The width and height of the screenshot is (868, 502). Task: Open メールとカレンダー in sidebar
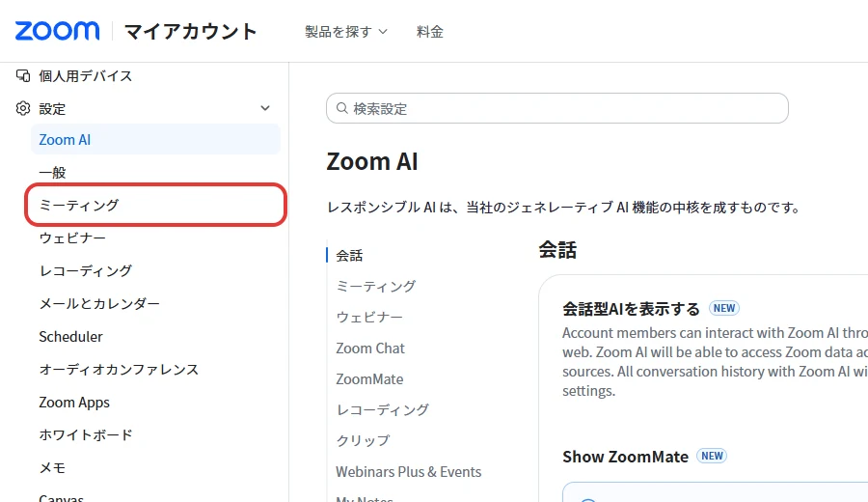coord(99,304)
